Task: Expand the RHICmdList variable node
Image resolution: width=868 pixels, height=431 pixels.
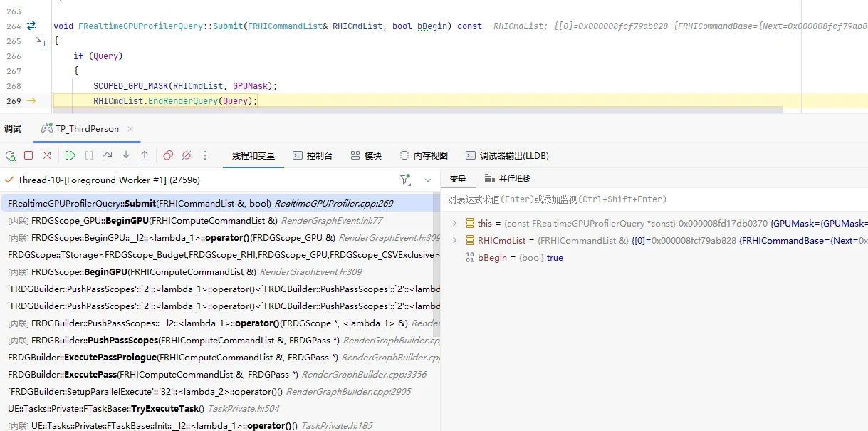Action: pos(455,240)
